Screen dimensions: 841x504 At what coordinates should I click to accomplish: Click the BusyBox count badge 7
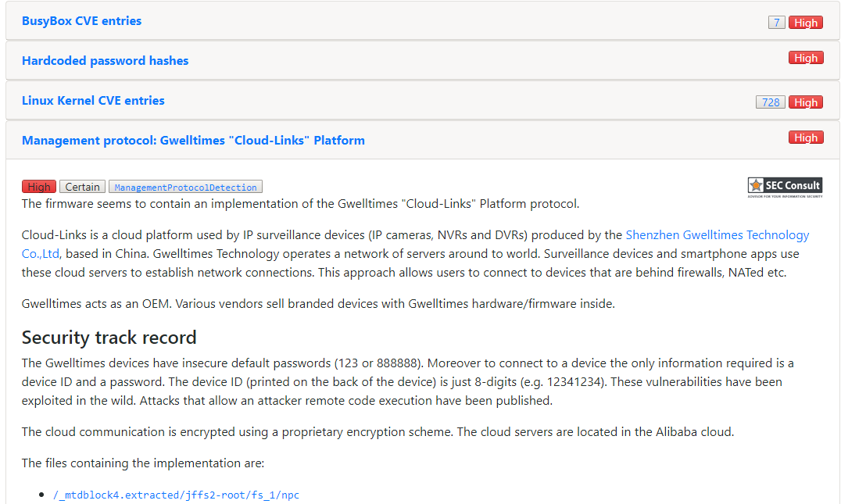[x=777, y=23]
